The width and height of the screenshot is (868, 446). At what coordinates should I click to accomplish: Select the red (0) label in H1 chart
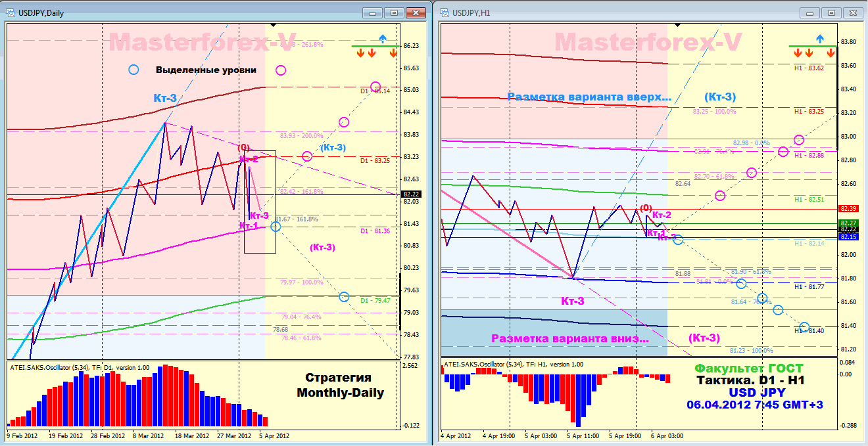(x=646, y=207)
